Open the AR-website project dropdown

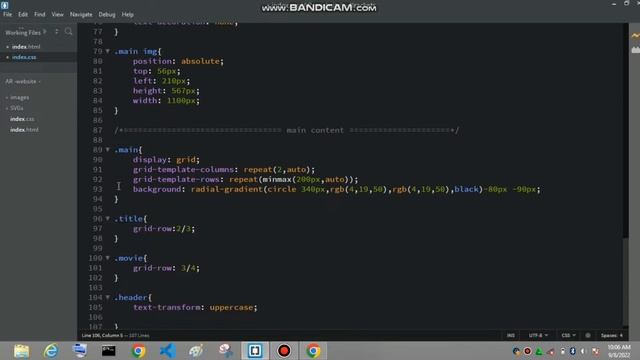(x=23, y=81)
